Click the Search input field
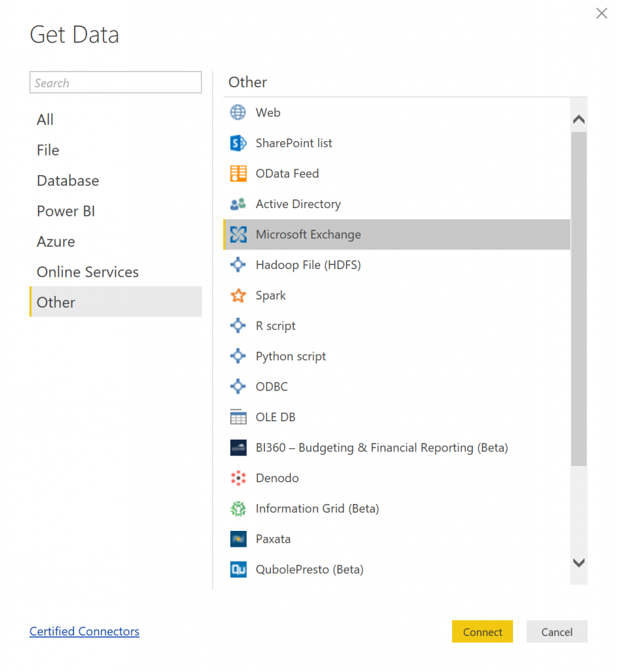The image size is (618, 672). tap(115, 83)
